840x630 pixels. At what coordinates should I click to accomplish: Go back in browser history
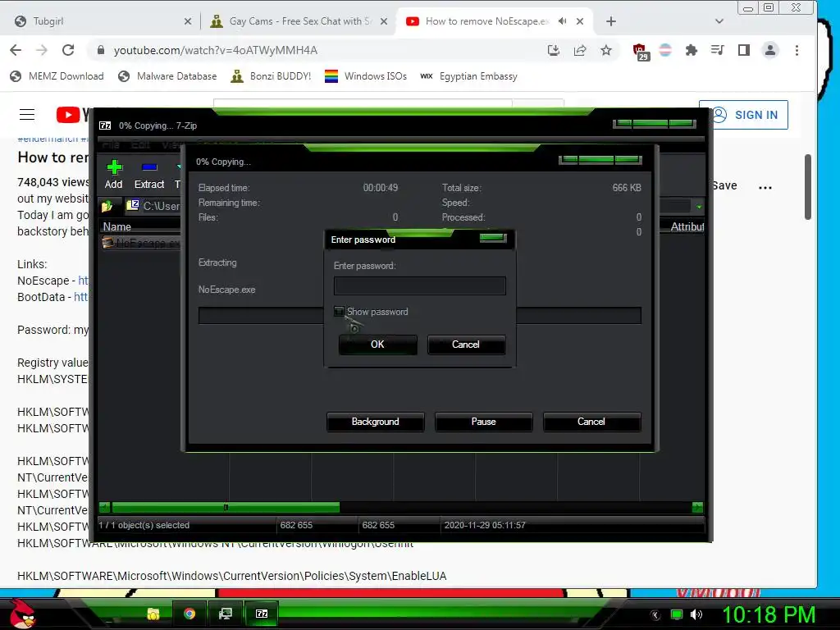pyautogui.click(x=16, y=50)
